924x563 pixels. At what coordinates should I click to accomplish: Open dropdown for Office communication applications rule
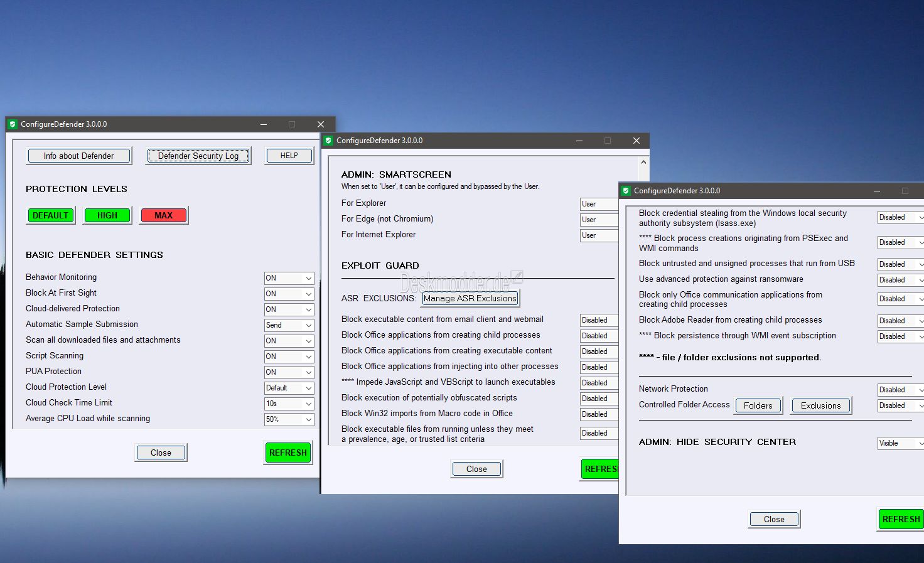pyautogui.click(x=901, y=299)
